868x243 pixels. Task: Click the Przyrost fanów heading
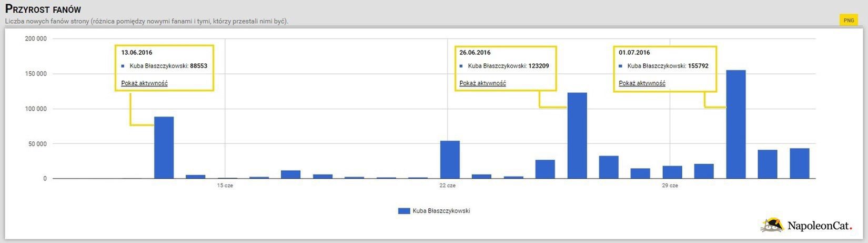(43, 9)
